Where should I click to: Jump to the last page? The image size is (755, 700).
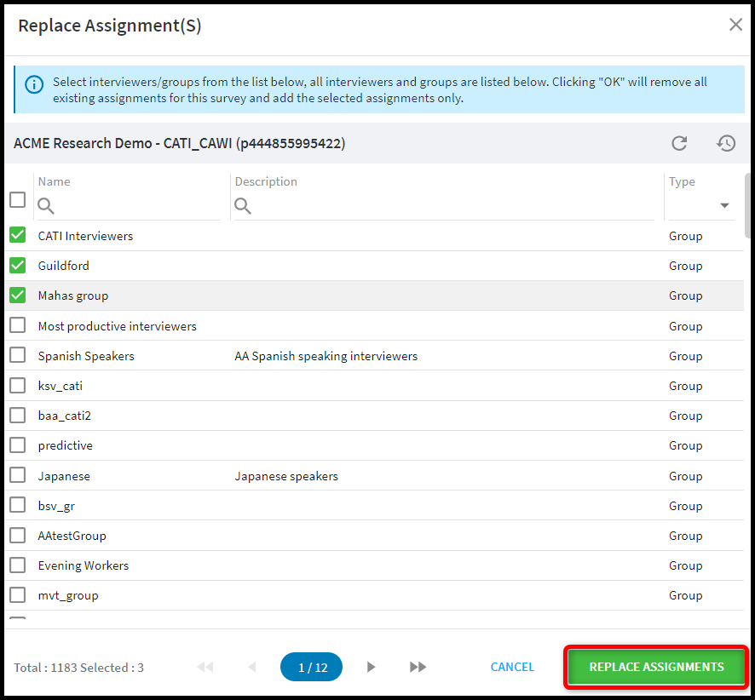(x=418, y=667)
